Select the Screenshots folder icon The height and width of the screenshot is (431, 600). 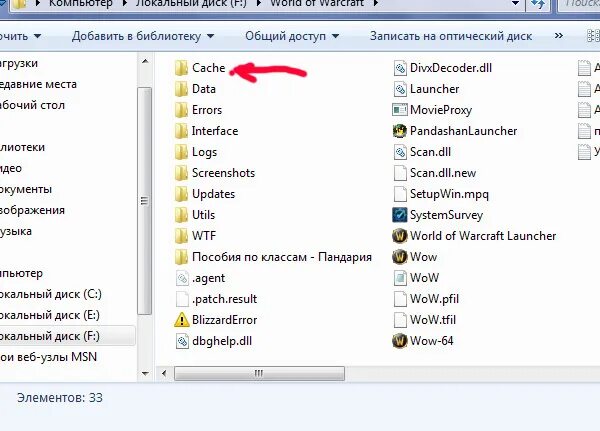coord(181,173)
